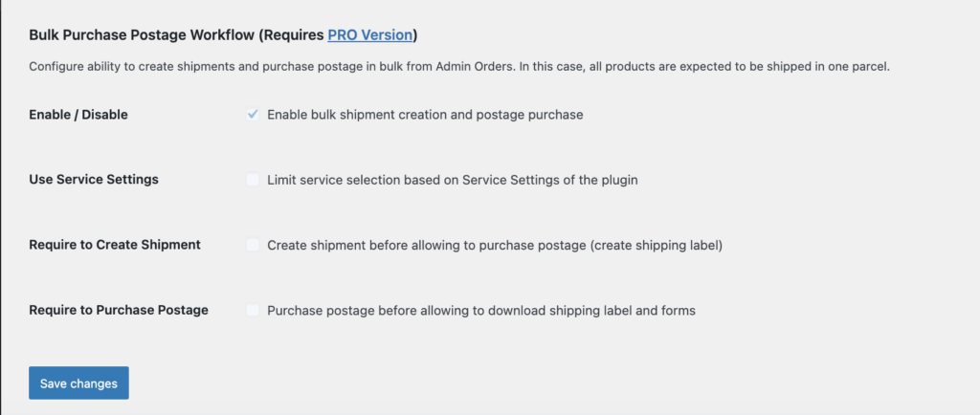Open the PRO Version link
The width and height of the screenshot is (980, 415).
tap(370, 34)
